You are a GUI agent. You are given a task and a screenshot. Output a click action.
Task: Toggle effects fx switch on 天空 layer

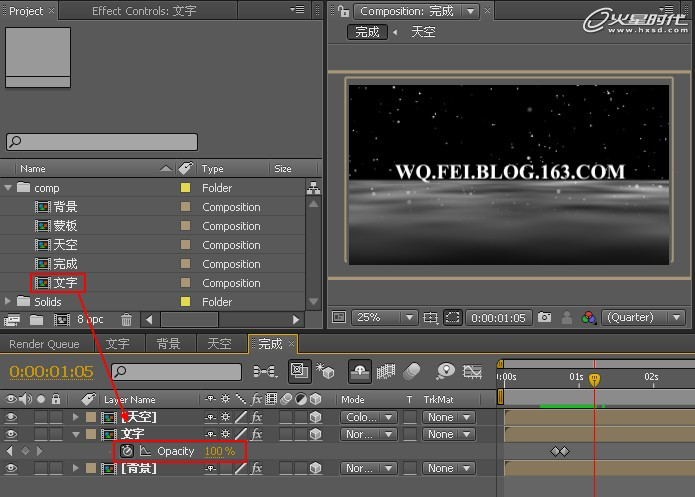coord(257,417)
